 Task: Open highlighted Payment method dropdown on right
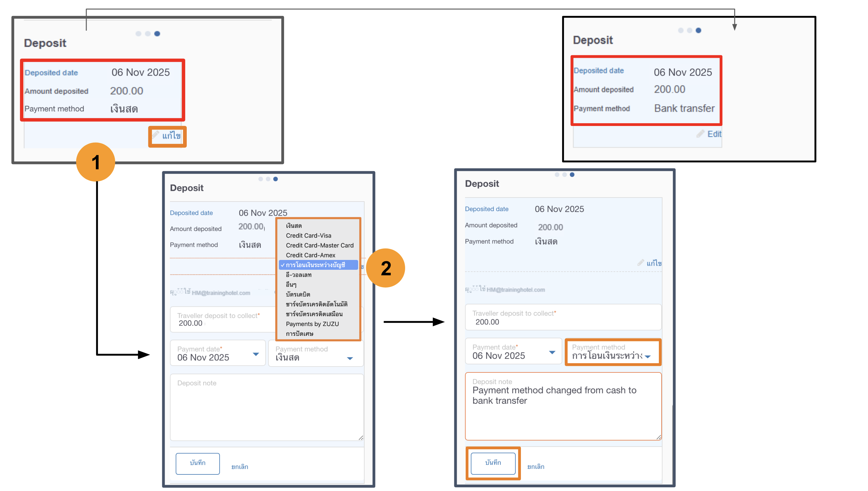(647, 356)
